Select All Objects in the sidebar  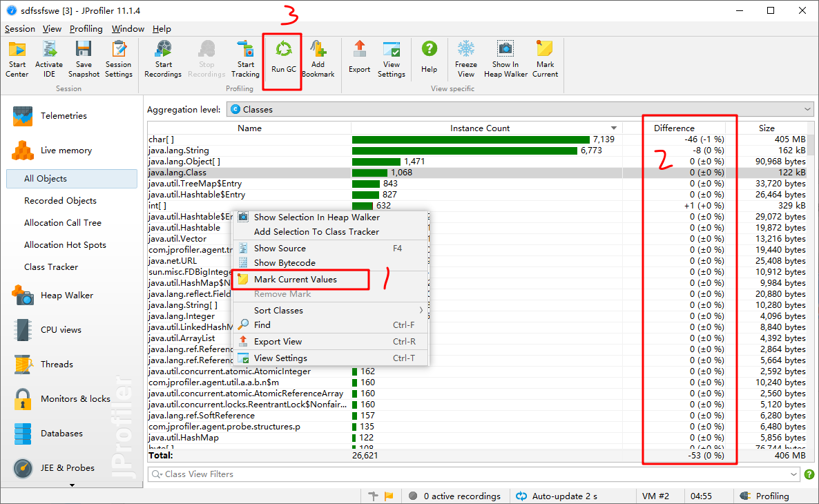tap(72, 179)
